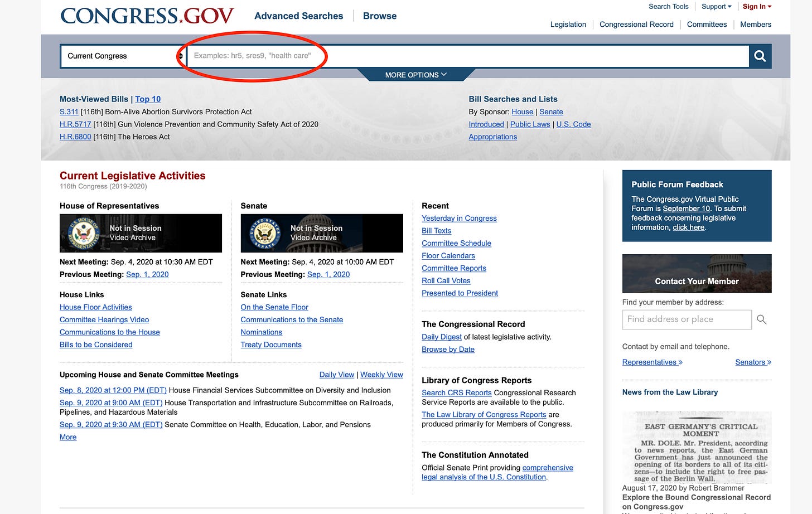812x514 pixels.
Task: Open U.S. Code link
Action: [573, 124]
